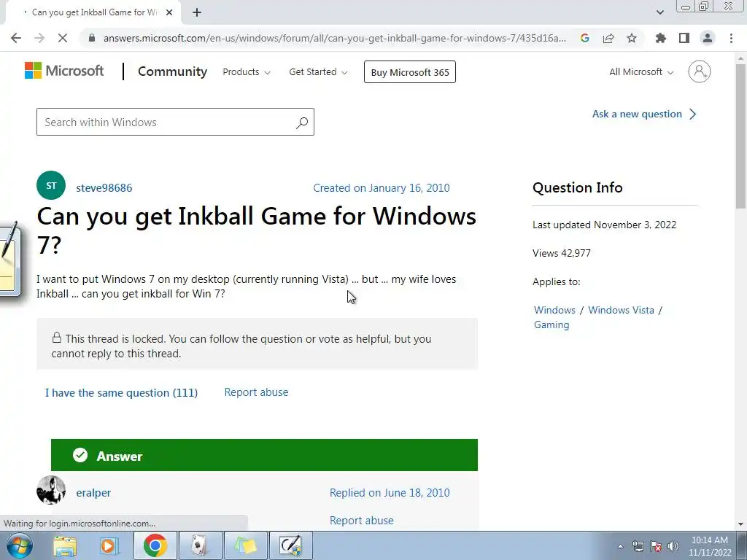Open the Windows category link
The width and height of the screenshot is (747, 560).
[554, 310]
